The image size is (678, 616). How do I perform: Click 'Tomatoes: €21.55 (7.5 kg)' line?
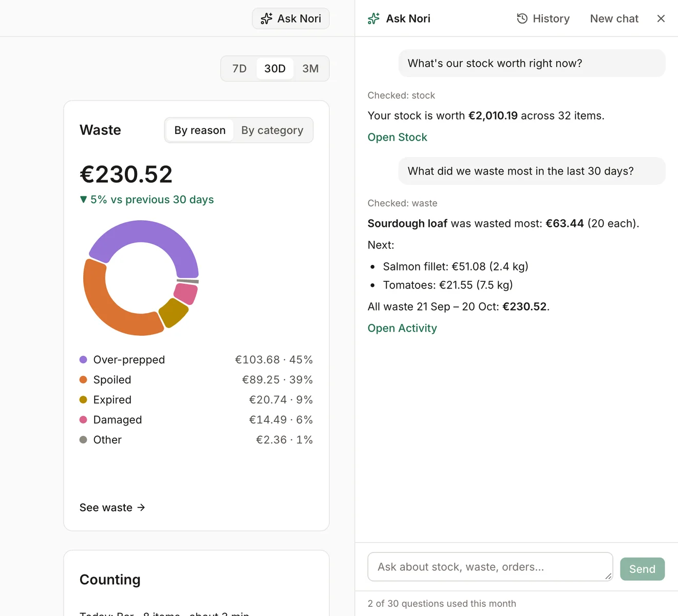click(448, 285)
